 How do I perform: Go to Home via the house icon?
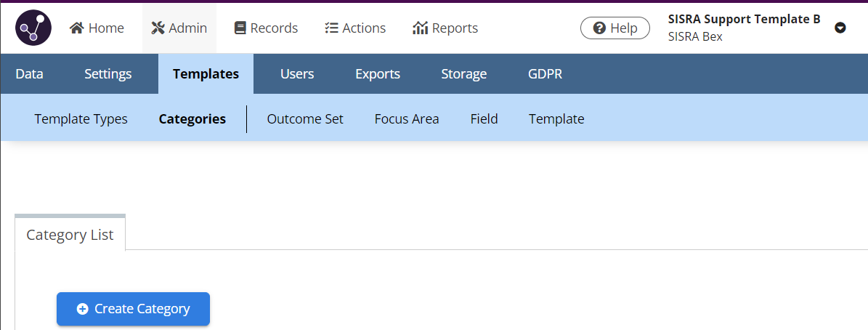(x=77, y=28)
